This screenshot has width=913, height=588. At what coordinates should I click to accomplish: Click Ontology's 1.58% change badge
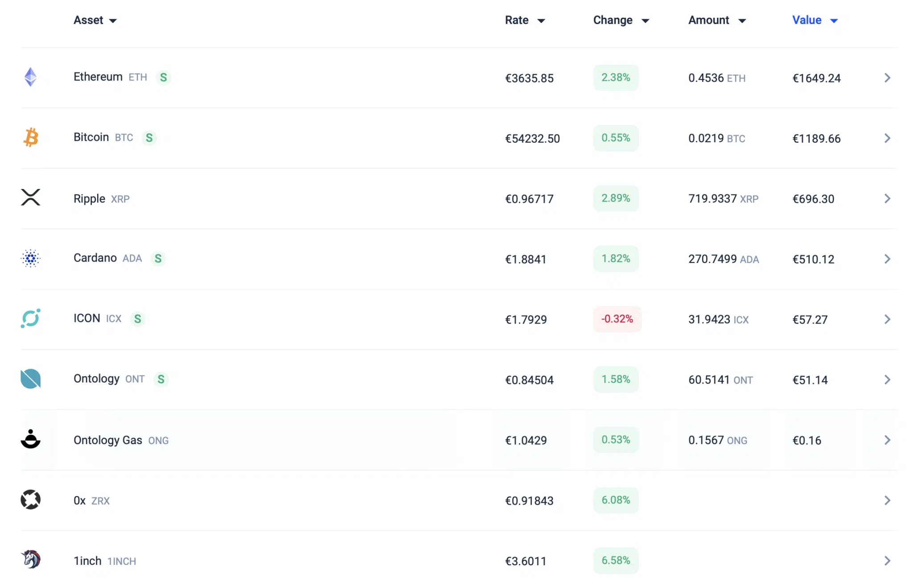pyautogui.click(x=616, y=379)
